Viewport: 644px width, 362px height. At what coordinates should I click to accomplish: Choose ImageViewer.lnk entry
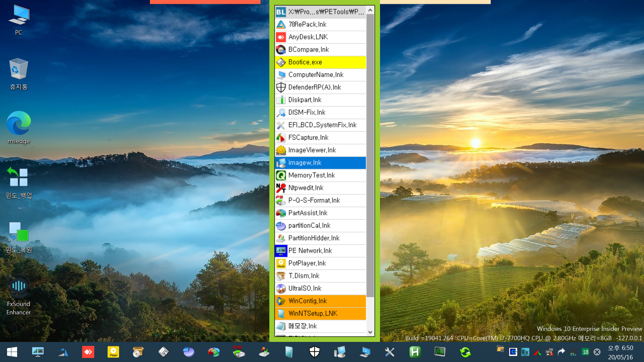pos(320,150)
